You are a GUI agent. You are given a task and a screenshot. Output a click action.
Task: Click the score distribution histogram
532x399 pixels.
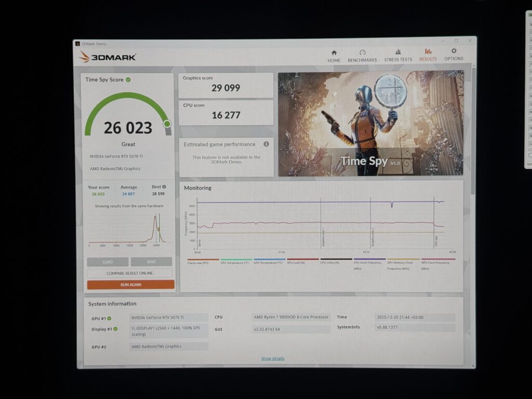(x=129, y=229)
